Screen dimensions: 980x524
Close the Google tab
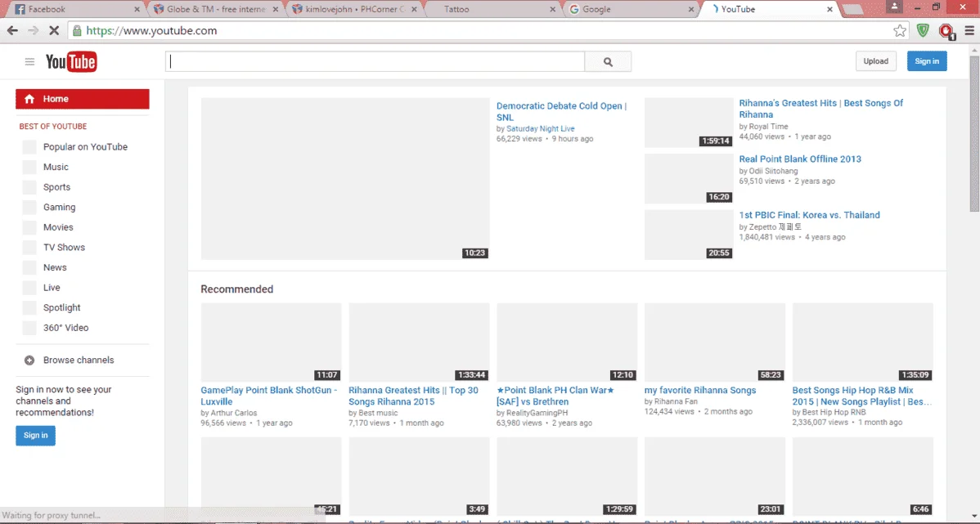(691, 9)
